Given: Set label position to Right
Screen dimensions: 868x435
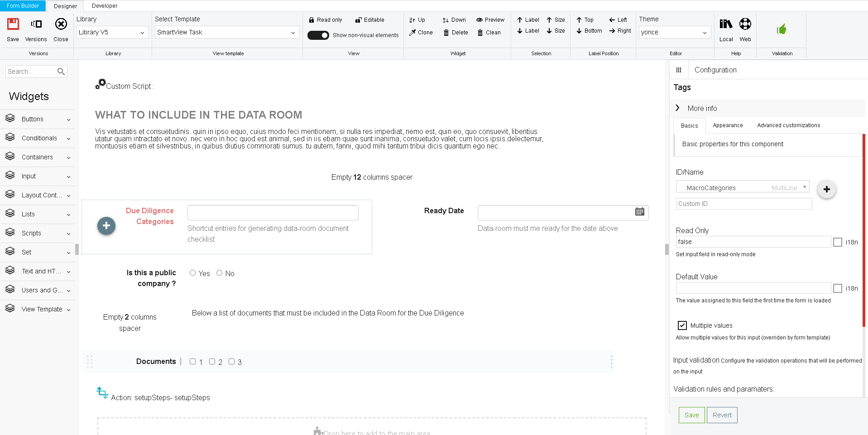Looking at the screenshot, I should (620, 31).
